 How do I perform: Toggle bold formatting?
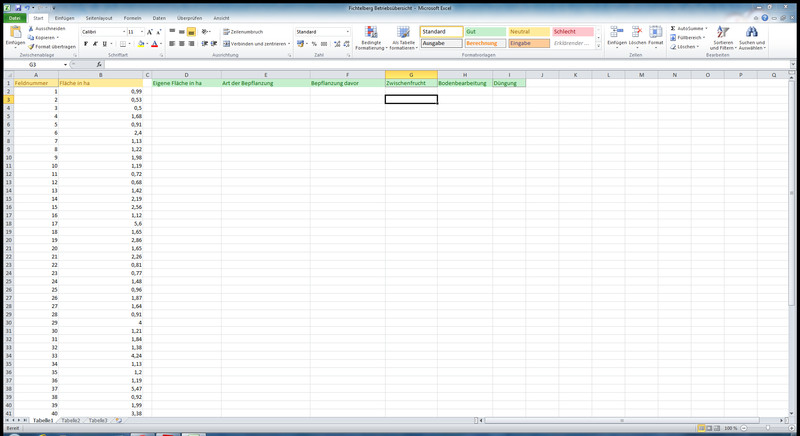86,44
